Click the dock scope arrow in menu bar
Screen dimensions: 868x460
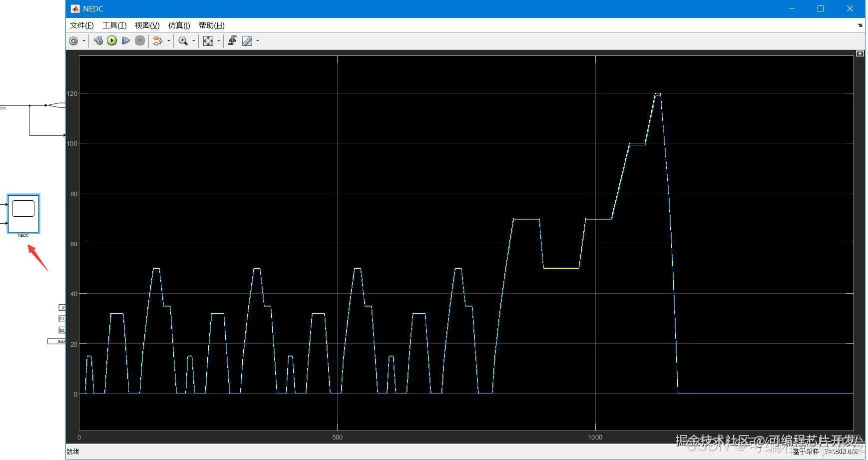pyautogui.click(x=860, y=25)
